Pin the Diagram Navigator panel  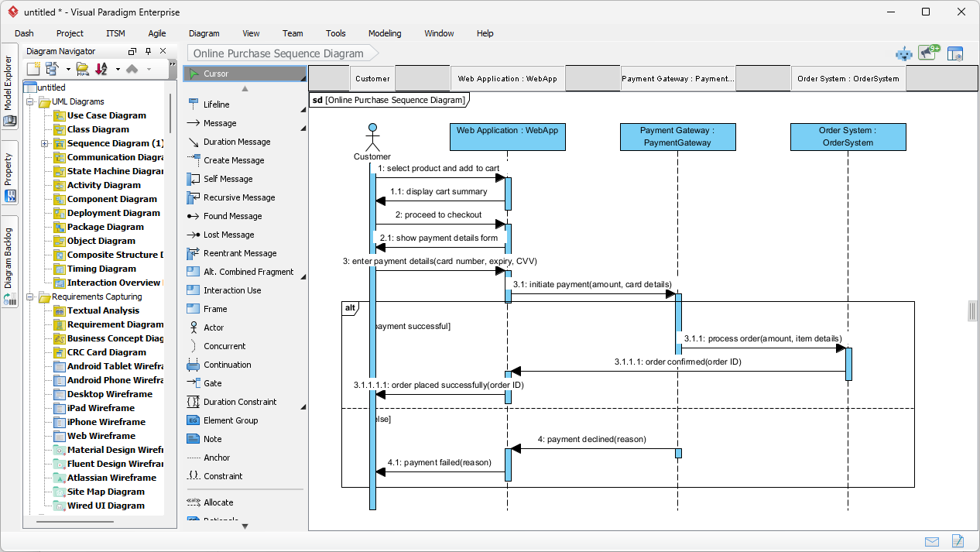(148, 51)
